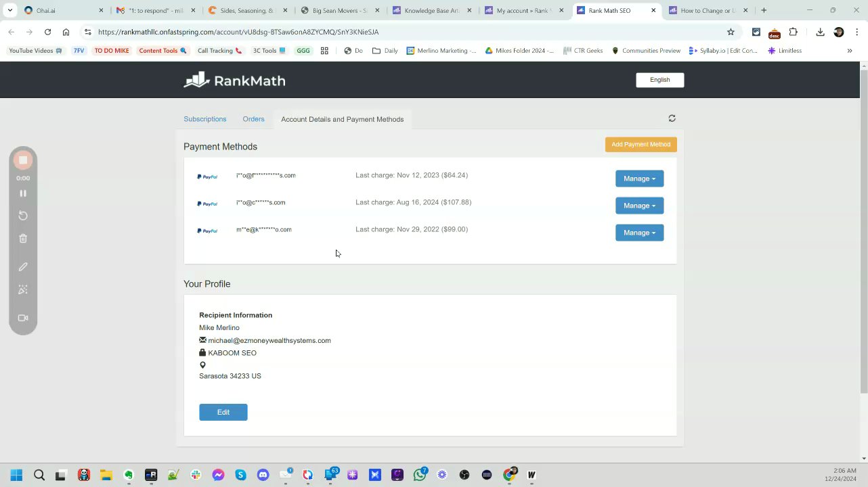Delete the recording with the trash icon

23,239
